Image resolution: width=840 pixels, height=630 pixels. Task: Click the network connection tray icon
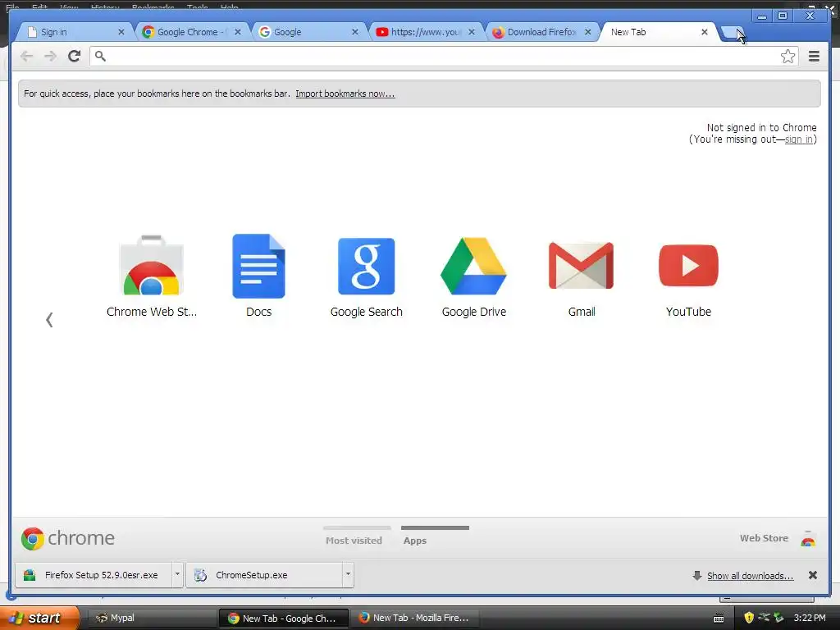[x=764, y=618]
